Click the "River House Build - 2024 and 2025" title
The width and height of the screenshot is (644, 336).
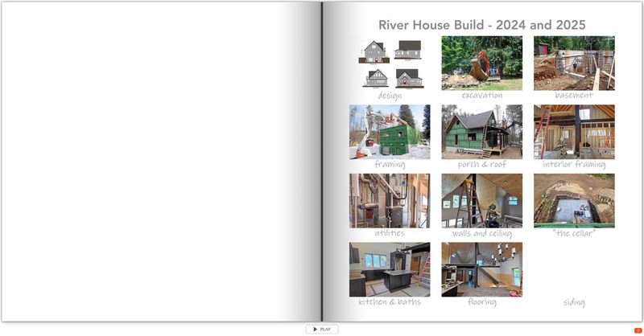pos(481,25)
